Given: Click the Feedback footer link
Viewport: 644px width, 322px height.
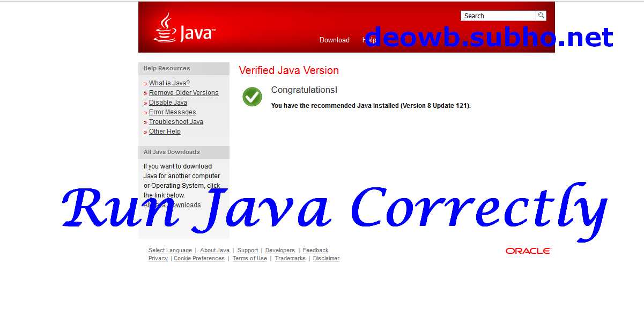Looking at the screenshot, I should pyautogui.click(x=315, y=251).
